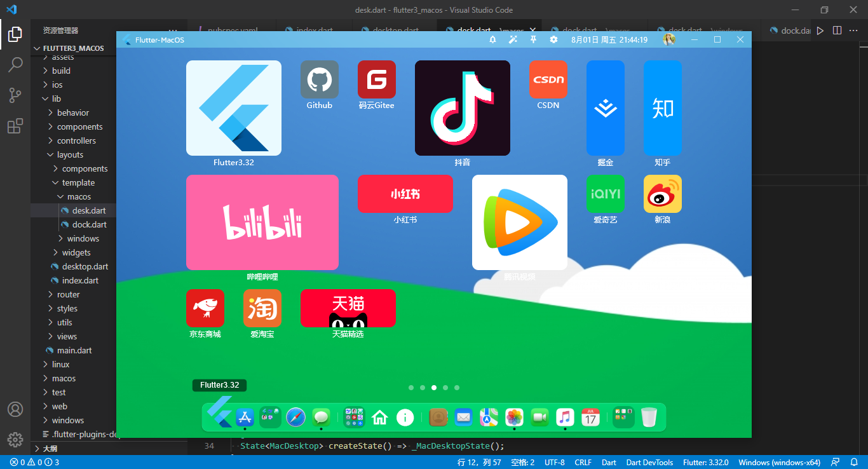Open Photos flower icon in dock

tap(514, 418)
